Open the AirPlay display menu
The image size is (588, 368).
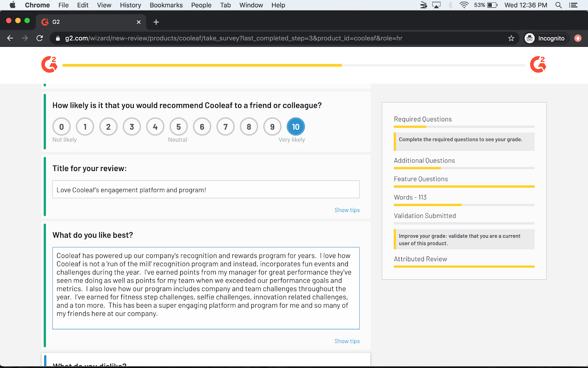pyautogui.click(x=437, y=5)
